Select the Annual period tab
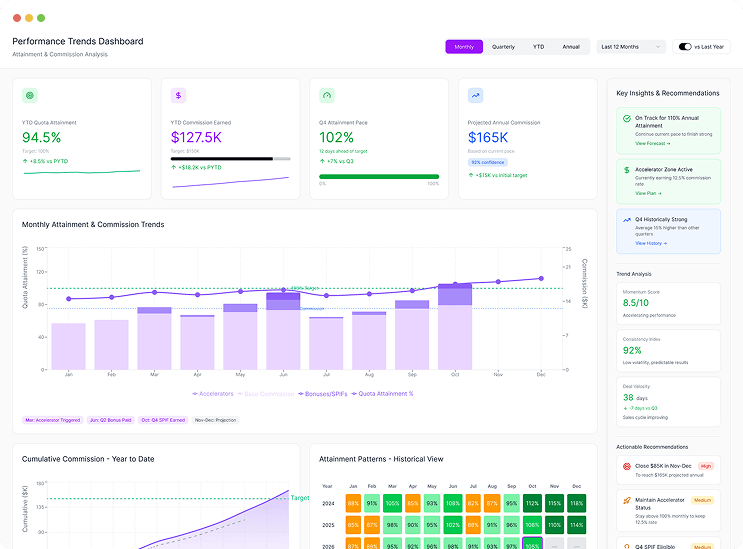 pyautogui.click(x=570, y=46)
